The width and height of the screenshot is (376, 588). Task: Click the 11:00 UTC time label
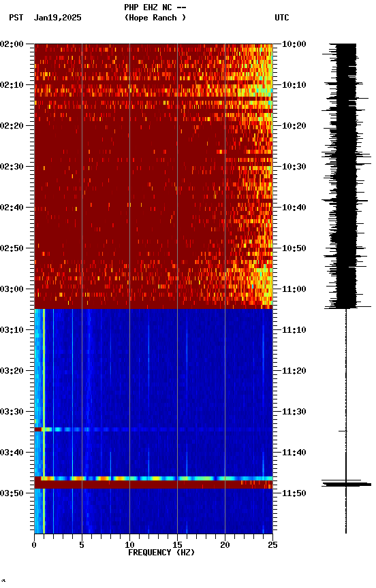click(x=294, y=289)
